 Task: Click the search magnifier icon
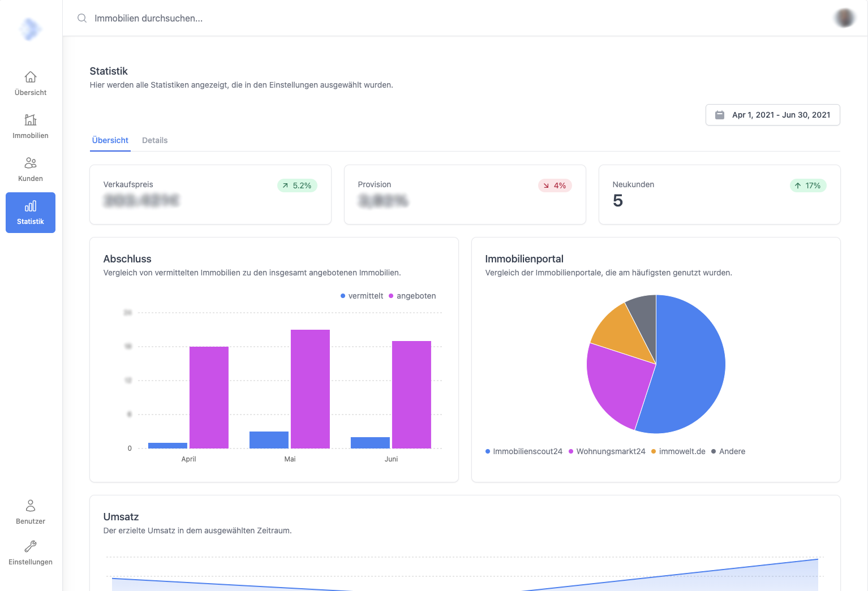coord(82,18)
